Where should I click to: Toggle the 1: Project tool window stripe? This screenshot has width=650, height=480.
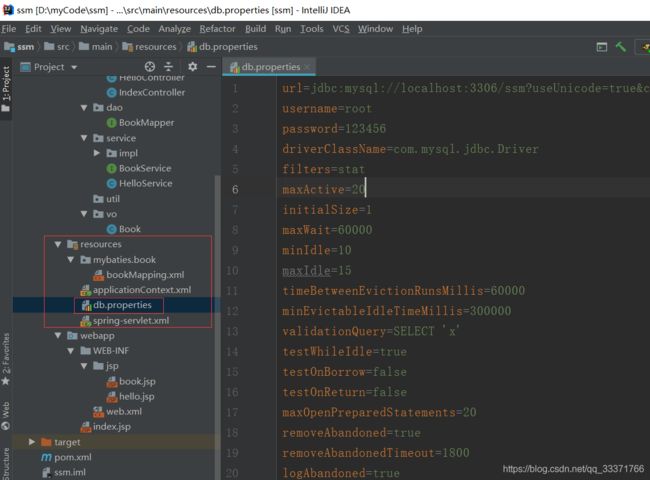coord(6,88)
